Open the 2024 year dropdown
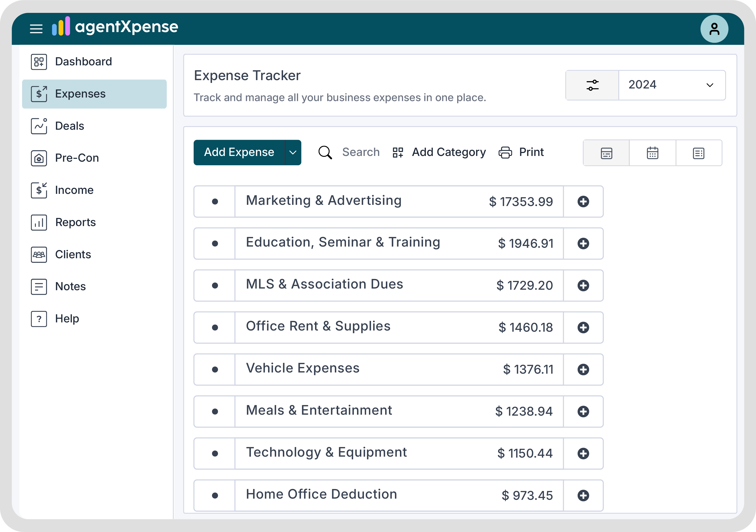This screenshot has height=532, width=756. 672,85
